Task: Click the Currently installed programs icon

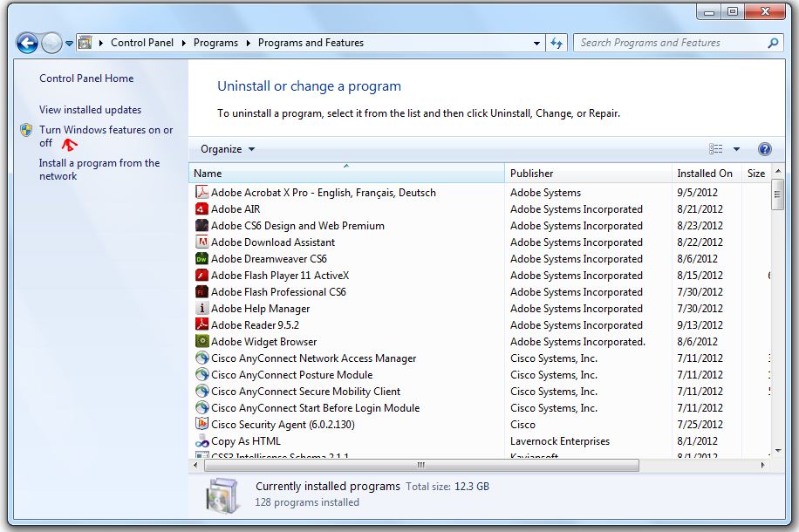Action: point(222,495)
